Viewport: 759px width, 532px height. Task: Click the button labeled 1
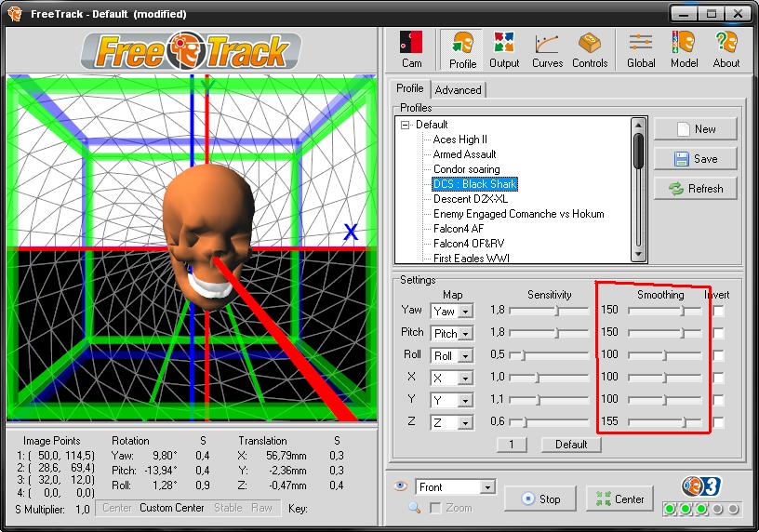[512, 445]
